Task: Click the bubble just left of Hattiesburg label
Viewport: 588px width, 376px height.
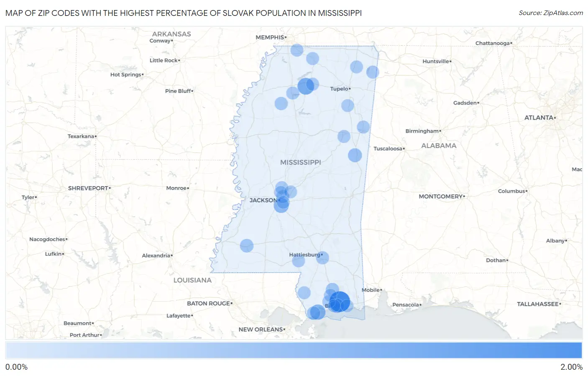Action: coord(298,261)
